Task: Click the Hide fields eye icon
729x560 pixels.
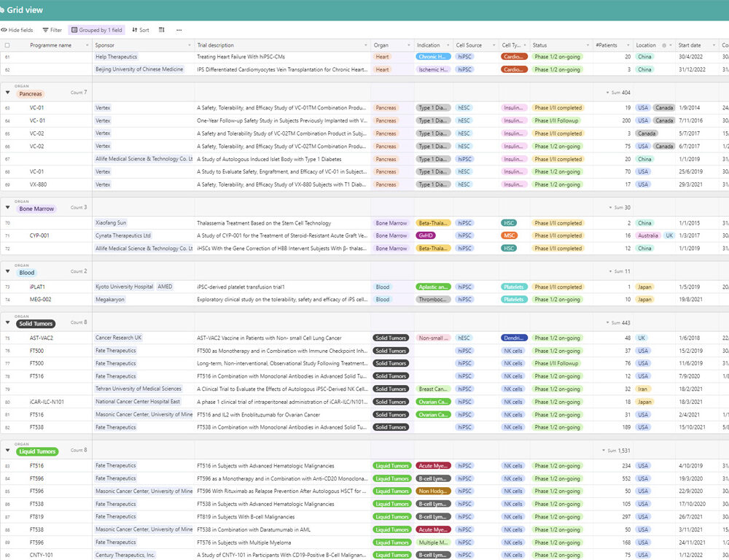Action: click(4, 30)
